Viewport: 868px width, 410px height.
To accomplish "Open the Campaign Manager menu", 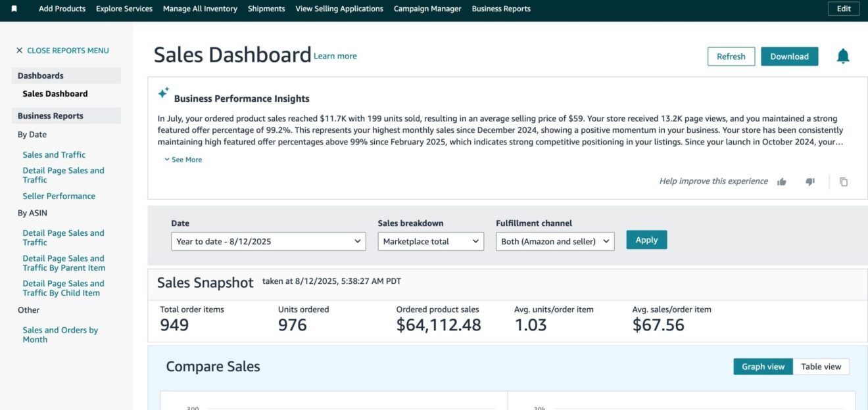I will click(427, 9).
